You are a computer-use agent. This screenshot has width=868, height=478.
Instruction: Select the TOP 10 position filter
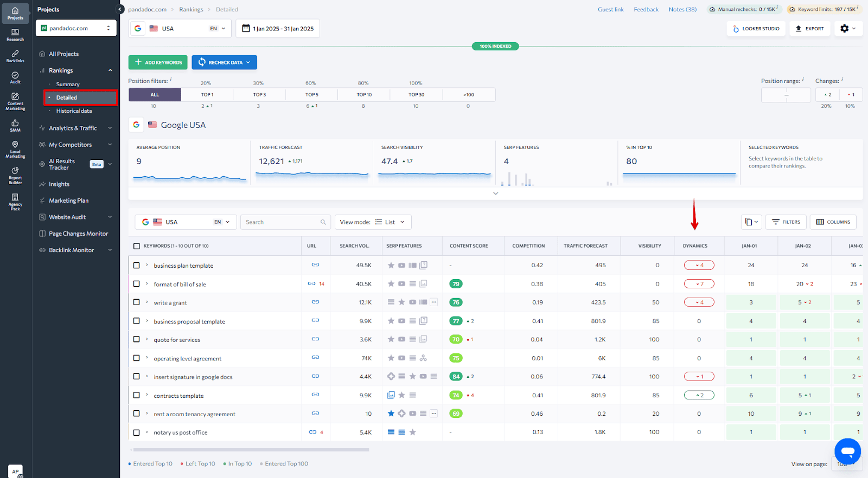pyautogui.click(x=364, y=95)
